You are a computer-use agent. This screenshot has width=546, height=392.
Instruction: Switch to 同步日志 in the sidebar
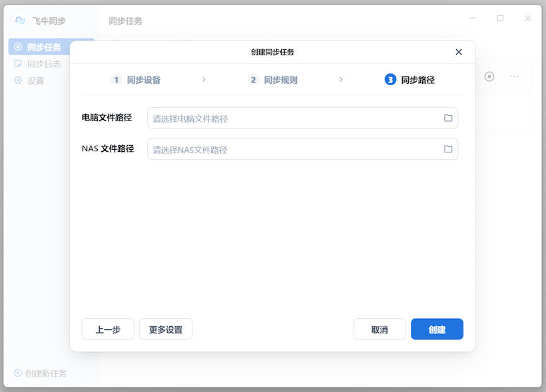42,63
